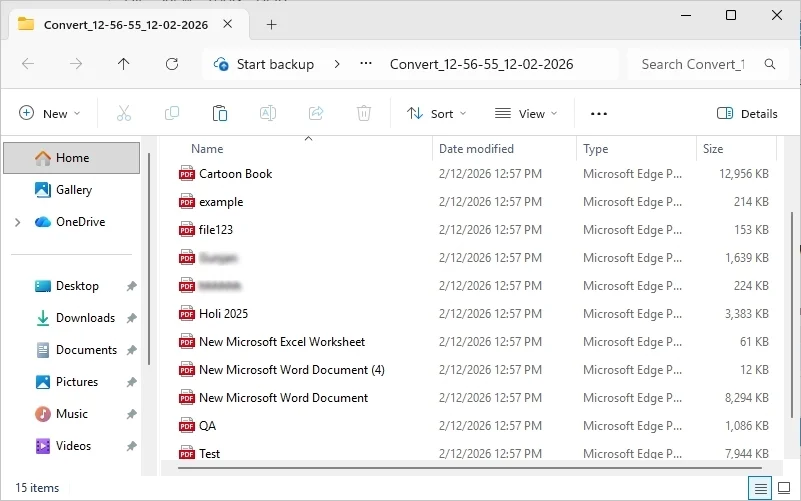Click the 8,294 KB size cell

pyautogui.click(x=746, y=398)
